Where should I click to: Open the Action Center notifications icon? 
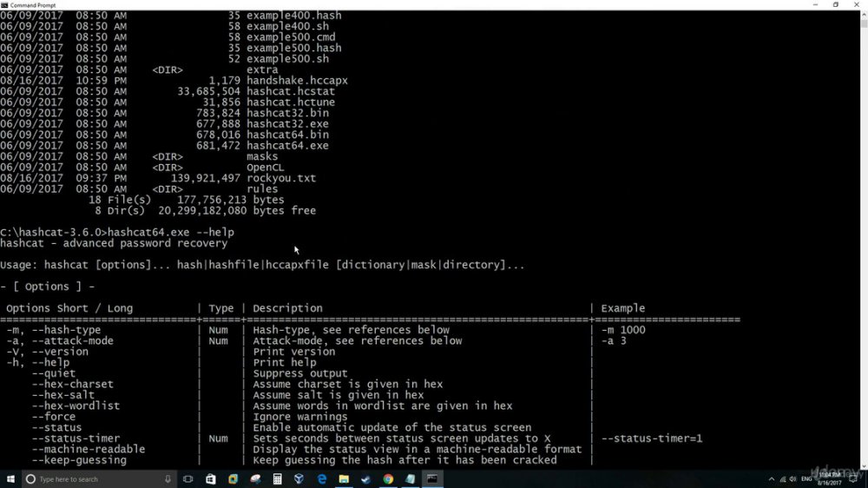[853, 479]
